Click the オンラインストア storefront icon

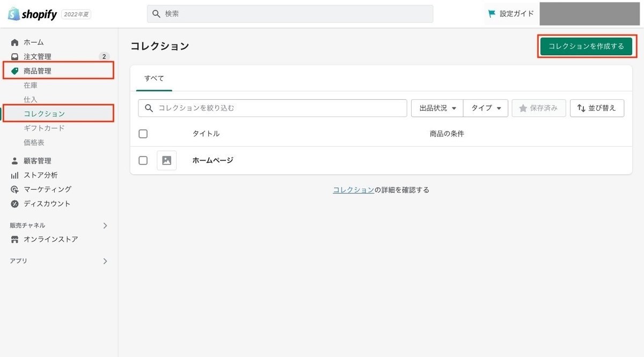point(14,239)
